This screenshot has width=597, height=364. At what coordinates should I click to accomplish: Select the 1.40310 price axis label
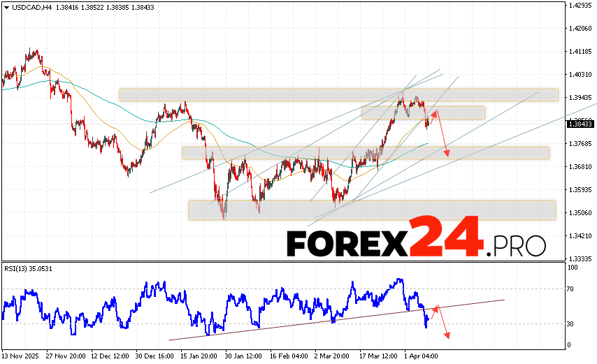(580, 75)
